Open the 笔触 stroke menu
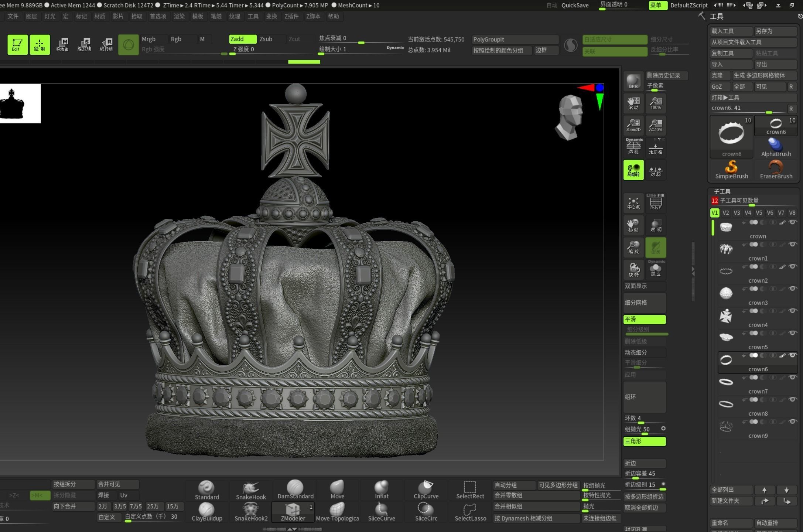Image resolution: width=803 pixels, height=532 pixels. pos(216,16)
